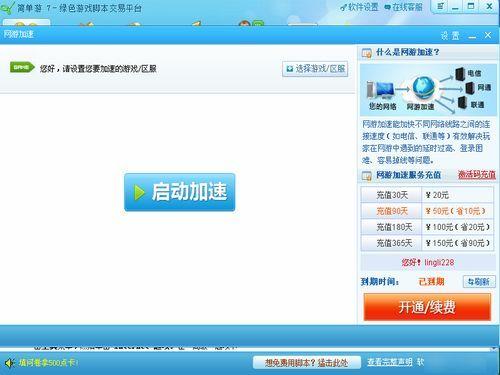Click the 设置 link in 网游加速 panel
The width and height of the screenshot is (500, 375).
coord(450,35)
